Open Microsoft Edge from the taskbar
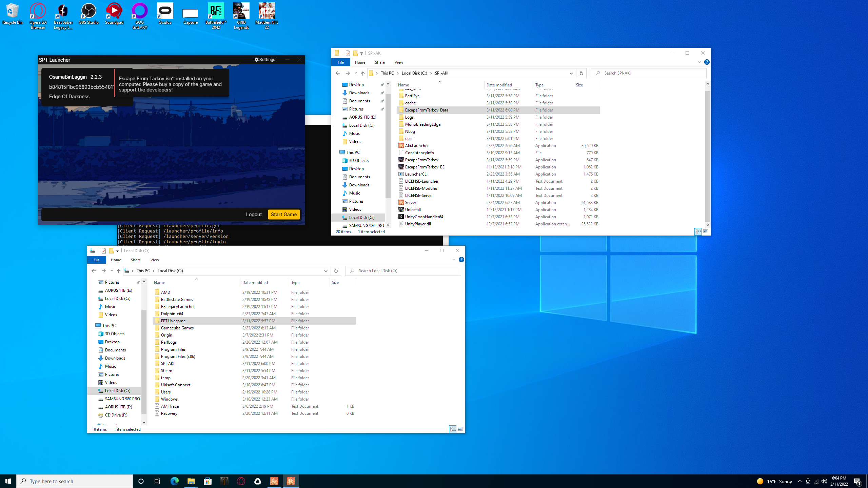The height and width of the screenshot is (488, 868). tap(174, 481)
